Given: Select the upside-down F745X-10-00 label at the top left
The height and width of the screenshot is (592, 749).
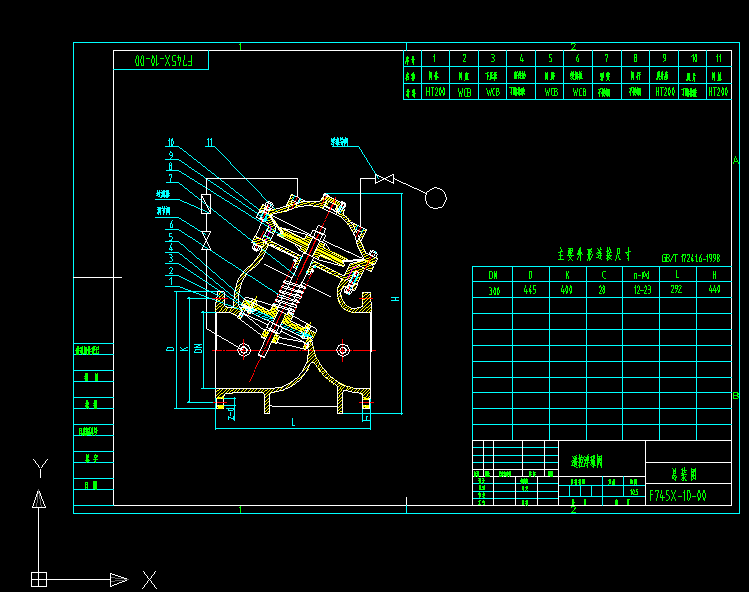Looking at the screenshot, I should [163, 61].
